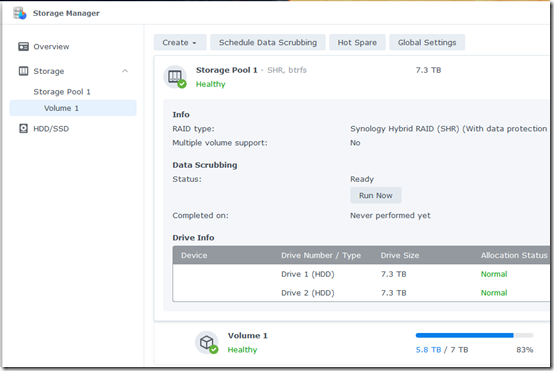Click the 5.8 TB used value
The width and height of the screenshot is (554, 371).
pos(428,350)
